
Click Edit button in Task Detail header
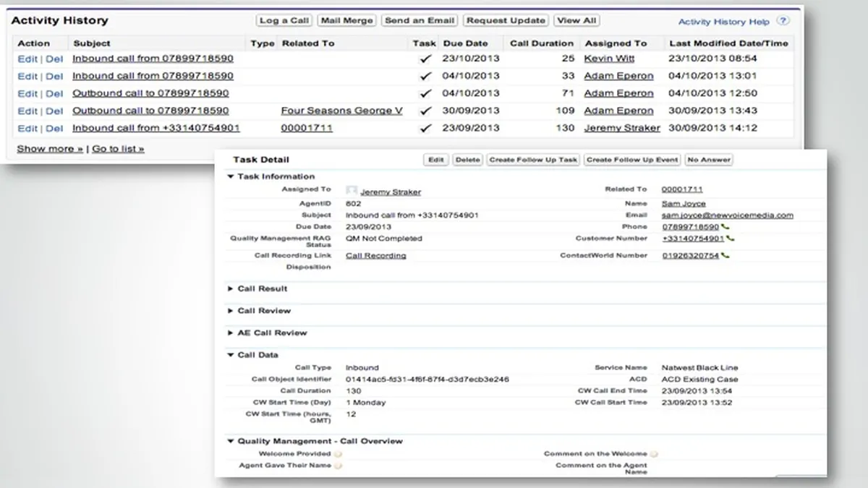pos(436,160)
